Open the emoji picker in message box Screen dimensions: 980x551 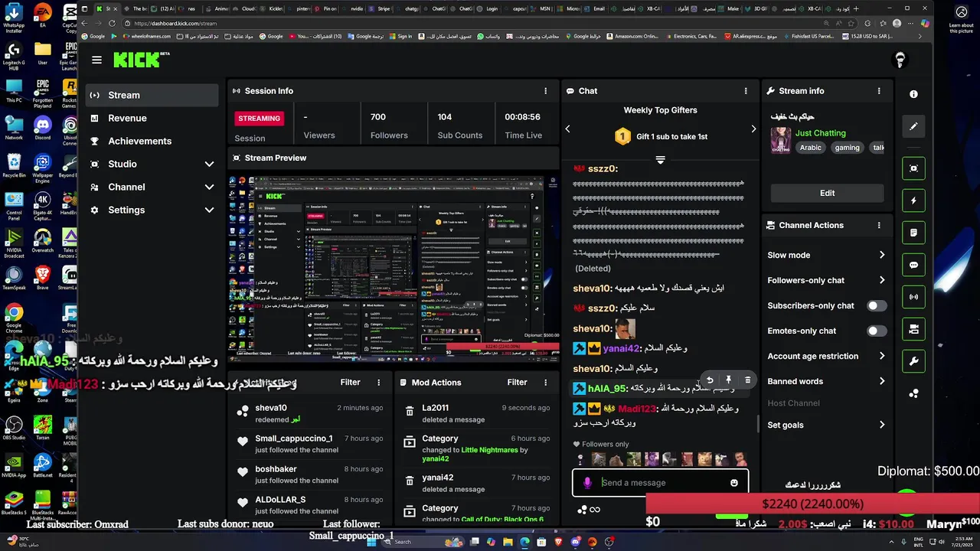[734, 483]
